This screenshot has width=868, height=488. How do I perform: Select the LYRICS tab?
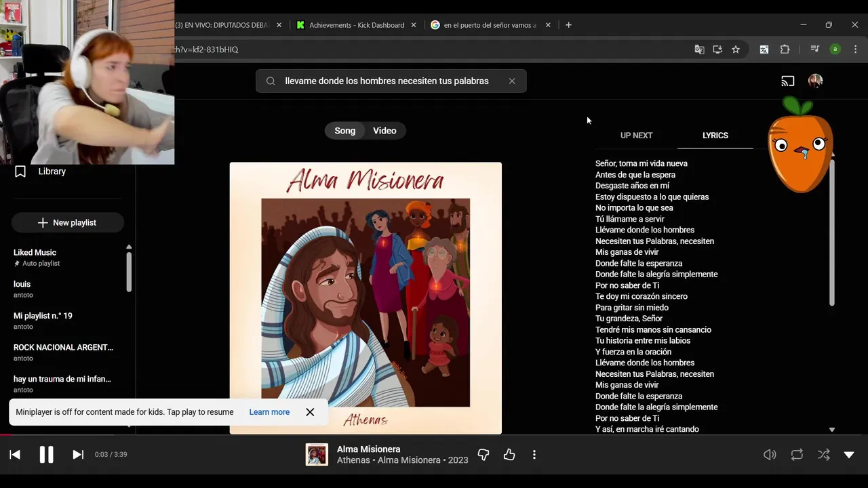point(715,136)
